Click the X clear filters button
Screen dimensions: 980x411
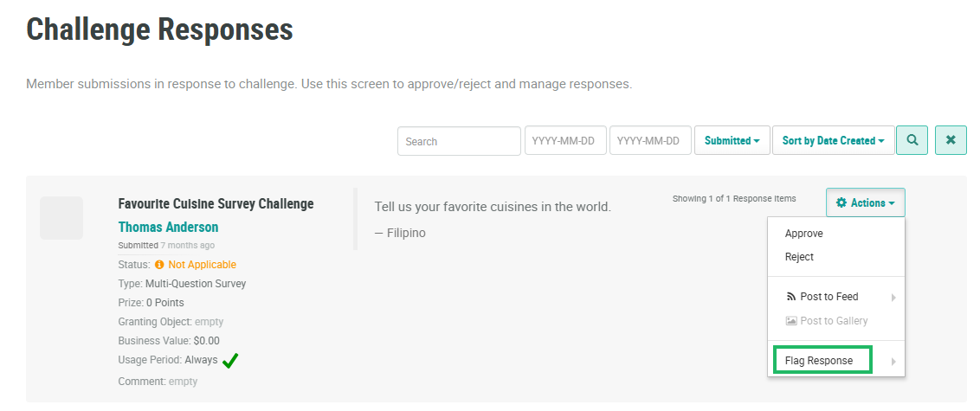[x=951, y=140]
